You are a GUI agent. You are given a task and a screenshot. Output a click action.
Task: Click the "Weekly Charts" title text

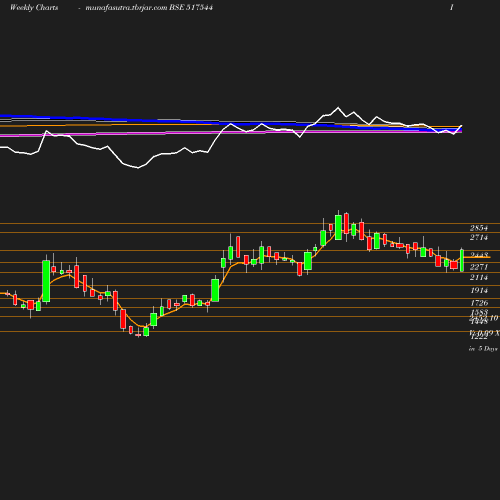(x=34, y=7)
